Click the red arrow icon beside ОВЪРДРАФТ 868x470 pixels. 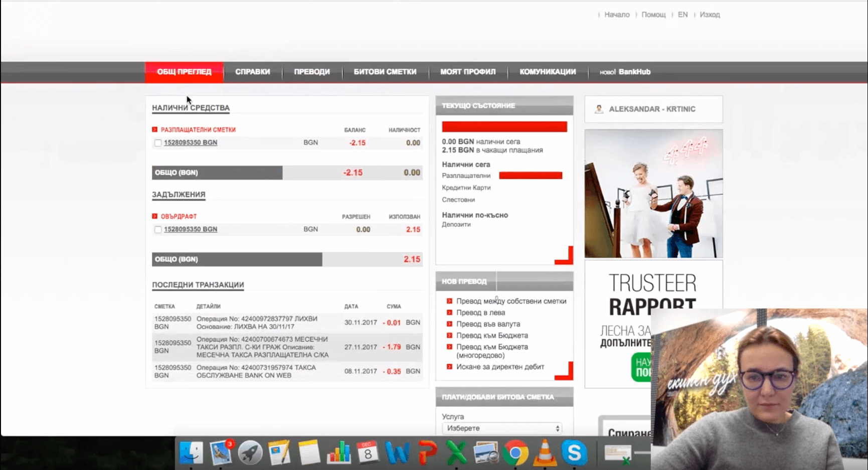click(154, 216)
